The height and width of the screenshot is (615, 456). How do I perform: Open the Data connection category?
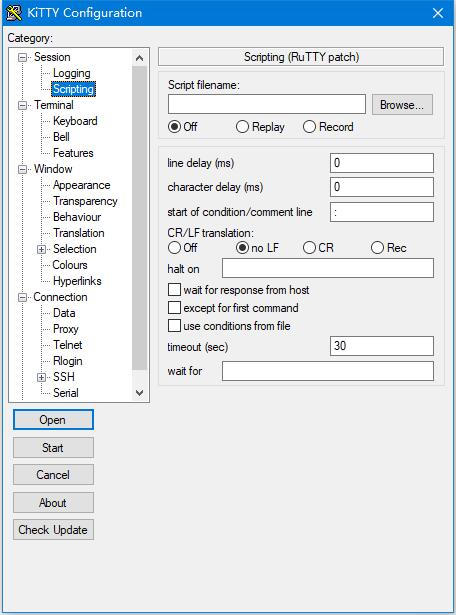[x=64, y=313]
